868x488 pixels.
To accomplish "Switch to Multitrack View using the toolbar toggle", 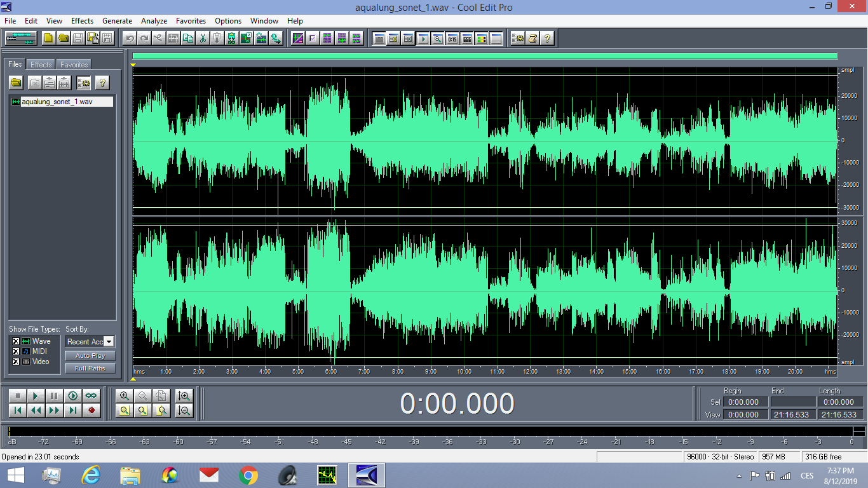I will point(21,38).
